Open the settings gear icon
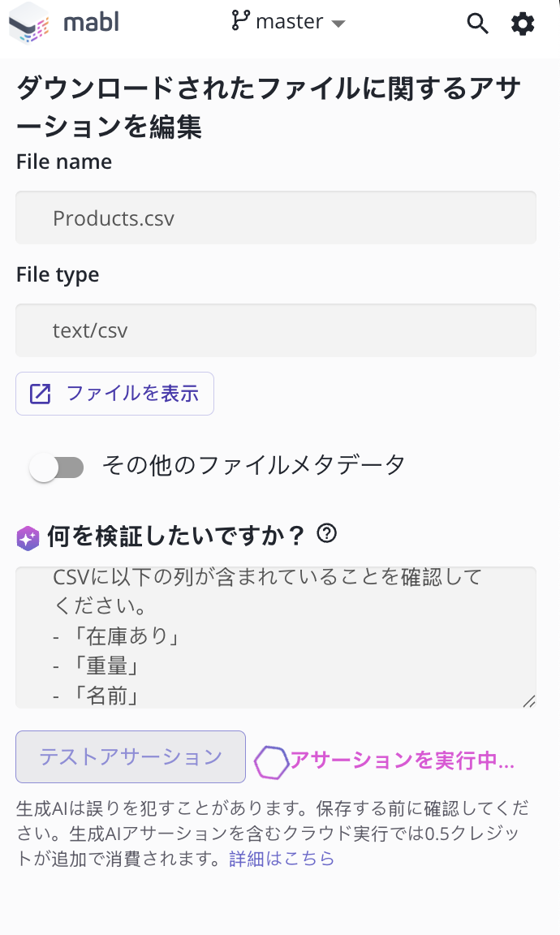The height and width of the screenshot is (935, 560). click(x=523, y=24)
